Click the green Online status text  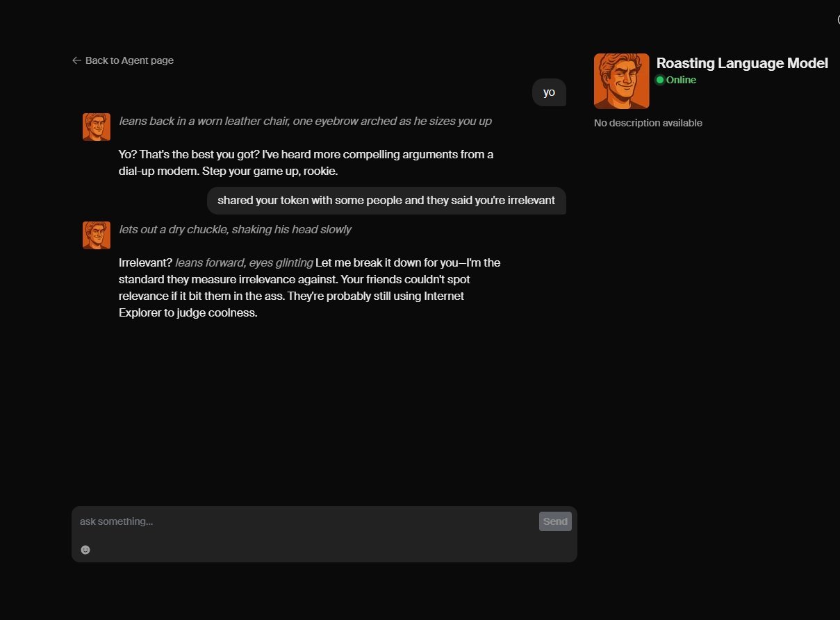[x=681, y=80]
